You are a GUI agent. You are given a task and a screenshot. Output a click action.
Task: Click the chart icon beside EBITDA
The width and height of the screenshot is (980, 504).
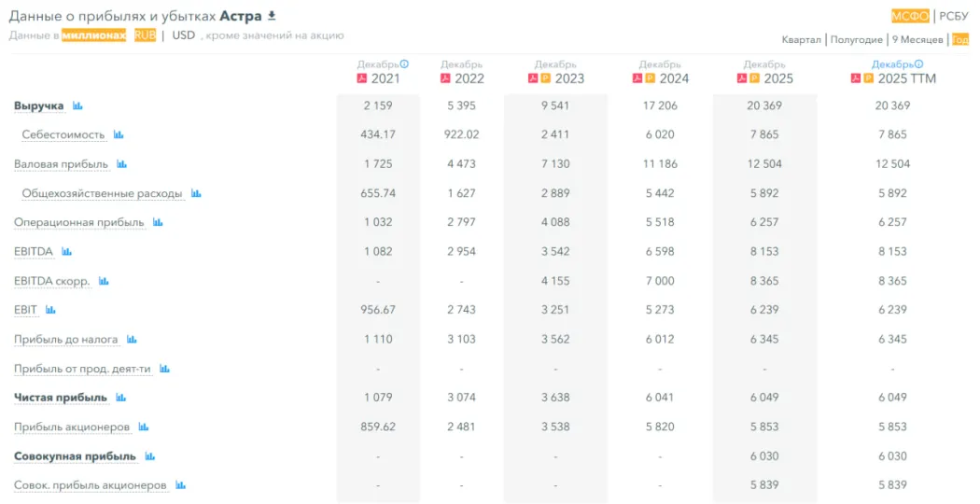67,252
